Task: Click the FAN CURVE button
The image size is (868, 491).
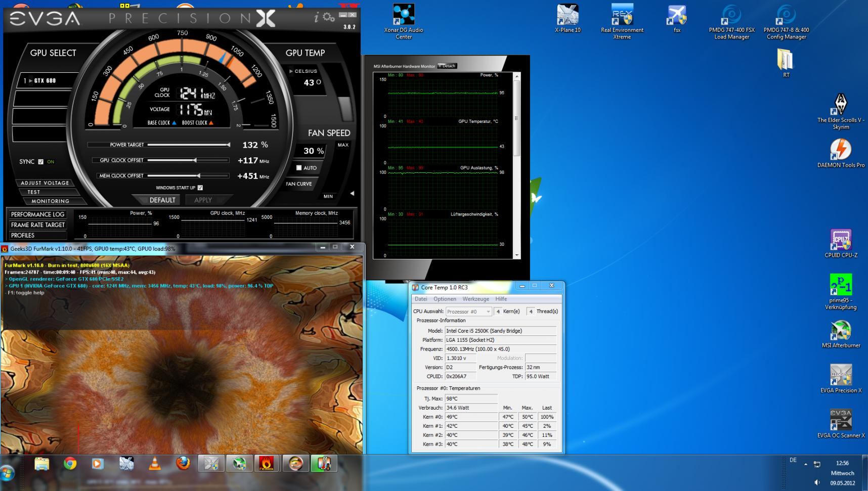Action: tap(299, 184)
